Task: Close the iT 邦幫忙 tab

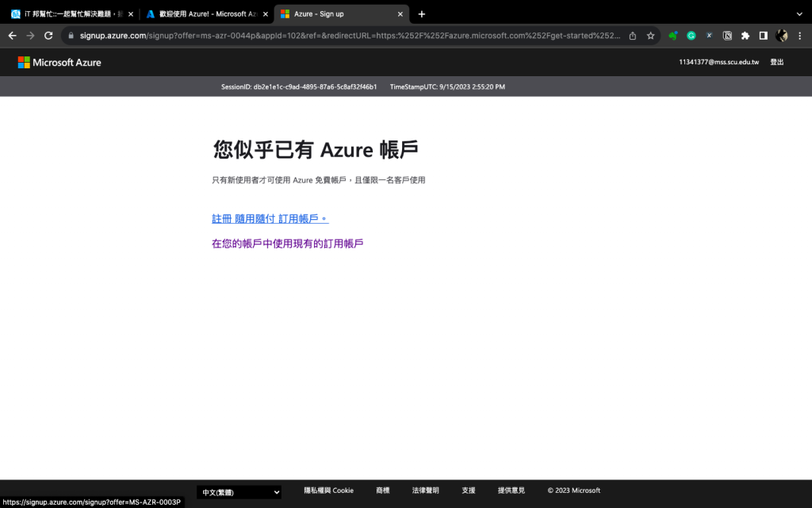Action: (131, 14)
